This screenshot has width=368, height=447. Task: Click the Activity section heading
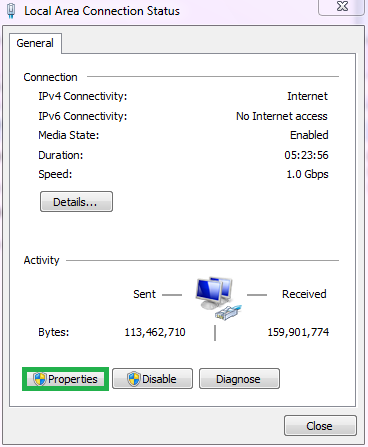(x=41, y=260)
